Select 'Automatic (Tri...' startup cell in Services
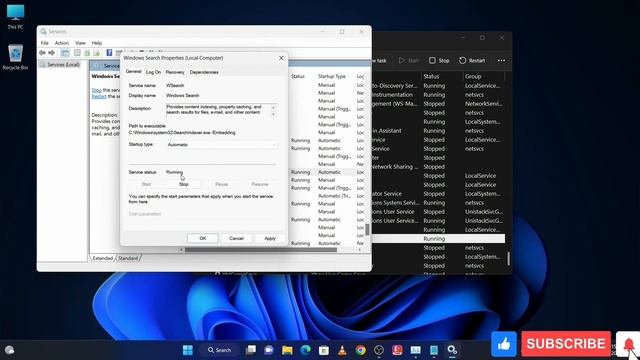Viewport: 640px width, 360px height. click(334, 196)
